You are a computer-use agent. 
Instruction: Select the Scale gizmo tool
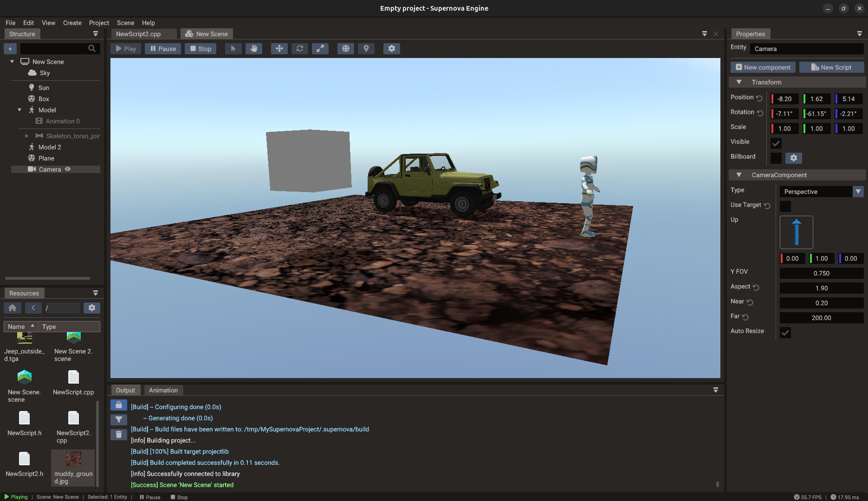click(x=320, y=48)
